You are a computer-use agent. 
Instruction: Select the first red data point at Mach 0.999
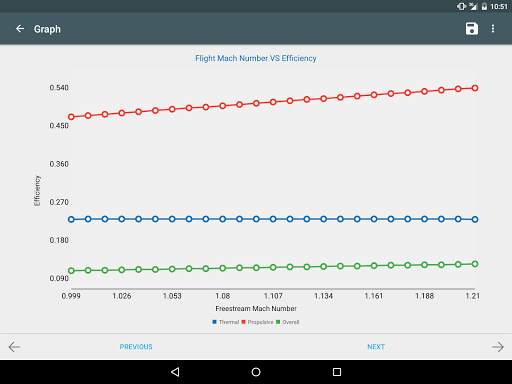71,117
